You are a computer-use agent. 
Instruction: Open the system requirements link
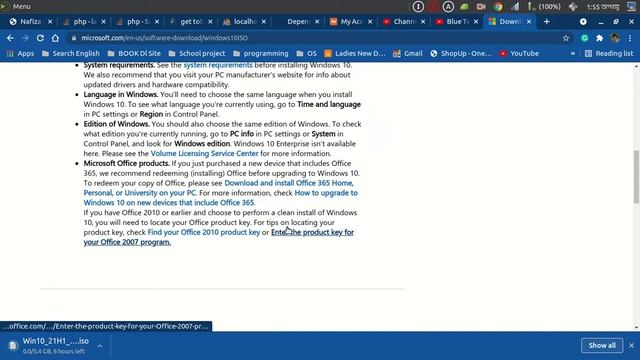pyautogui.click(x=218, y=65)
